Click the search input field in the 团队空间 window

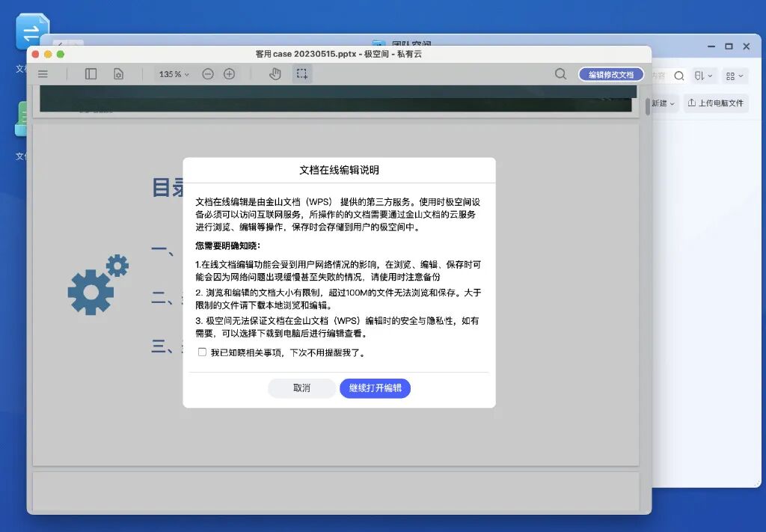coord(662,76)
